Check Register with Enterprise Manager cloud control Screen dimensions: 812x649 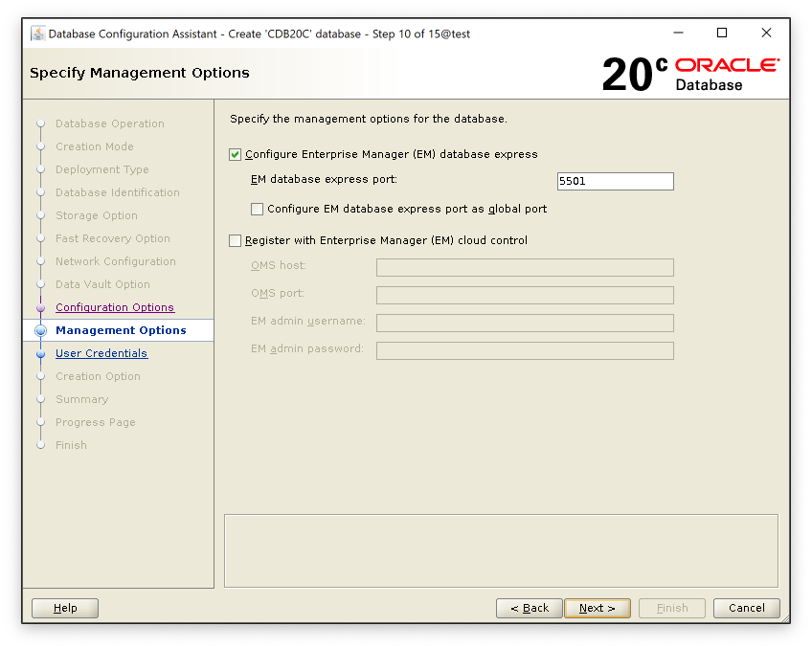tap(236, 240)
